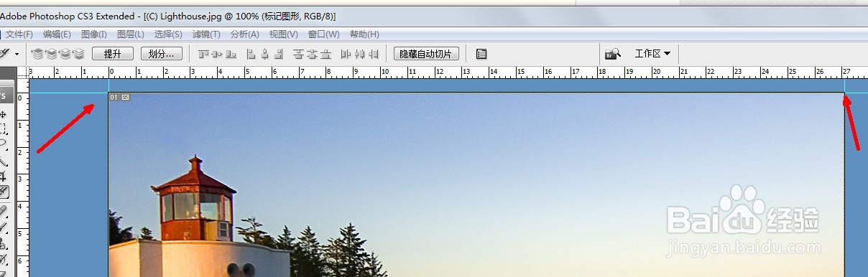Launch Adobe Bridge from options bar
868x277 pixels.
click(x=612, y=54)
